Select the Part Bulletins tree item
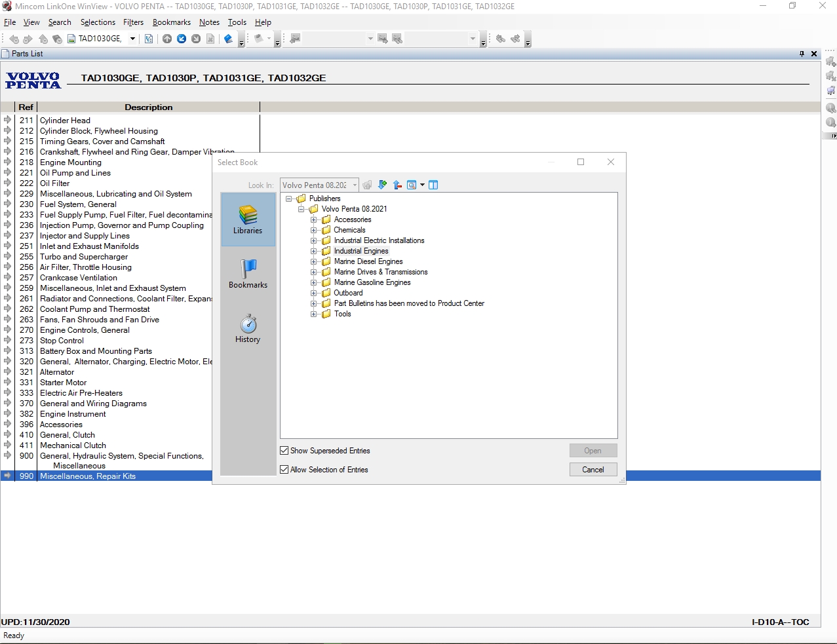 coord(409,303)
